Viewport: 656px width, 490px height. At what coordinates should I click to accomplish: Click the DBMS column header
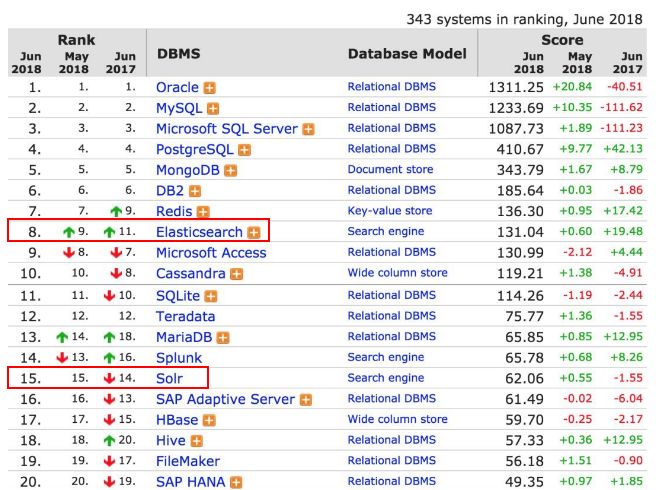[179, 54]
